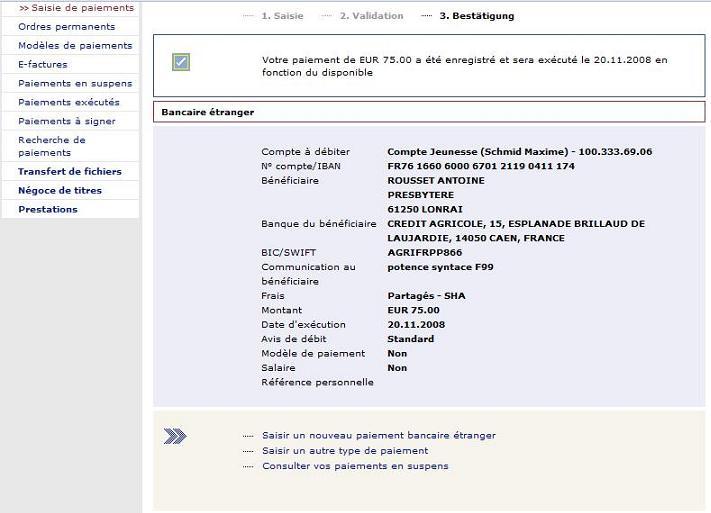Expand Prestations section
This screenshot has height=513, width=711.
tap(48, 210)
